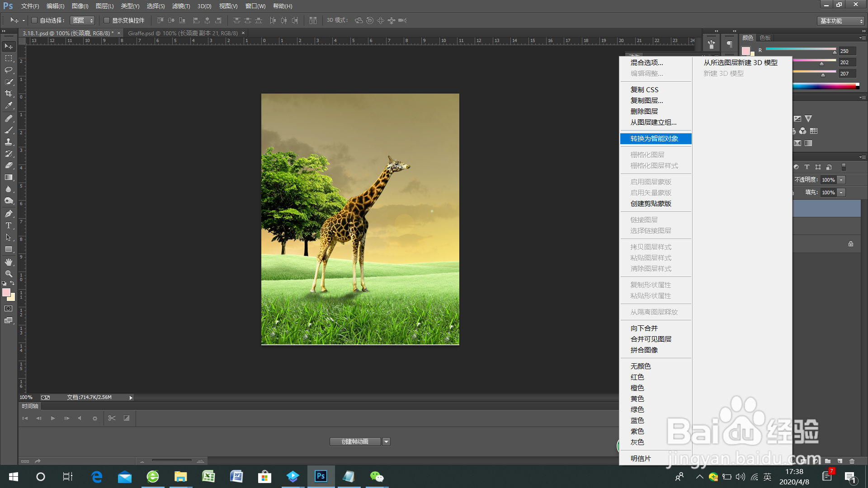Screen dimensions: 868x488
Task: Open WeChat from the taskbar
Action: 377,477
